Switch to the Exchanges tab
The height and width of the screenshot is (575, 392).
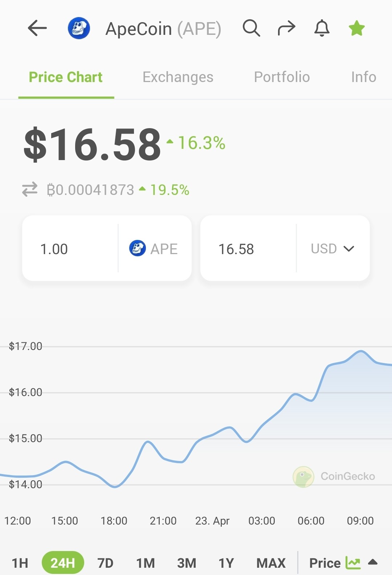point(178,77)
